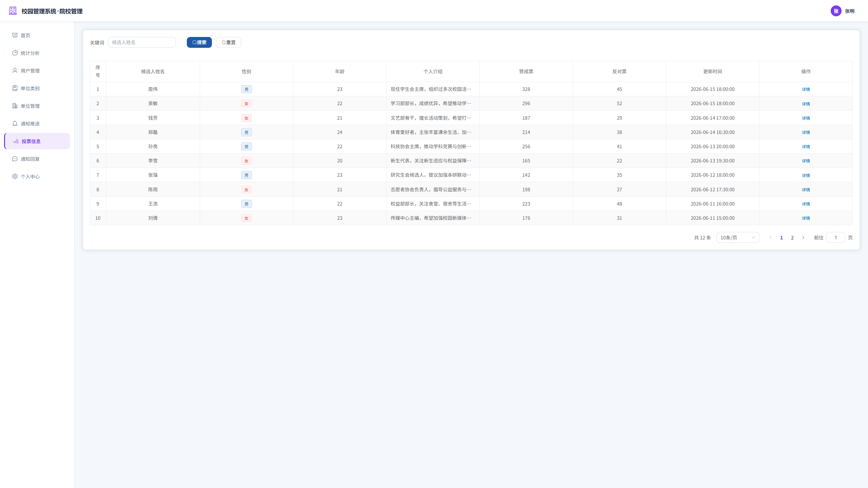Open 详情 for 钱芳
Viewport: 868px width, 488px height.
pyautogui.click(x=806, y=118)
